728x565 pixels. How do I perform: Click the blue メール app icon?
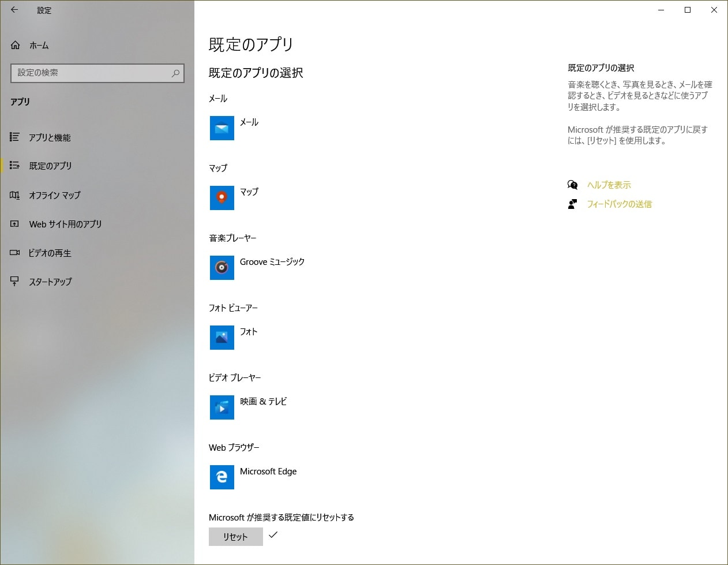[x=222, y=128]
